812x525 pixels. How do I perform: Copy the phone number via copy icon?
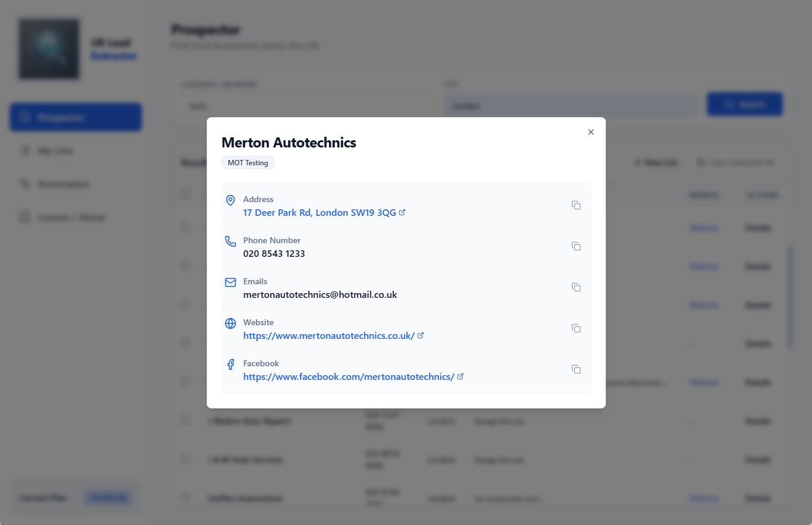point(576,246)
